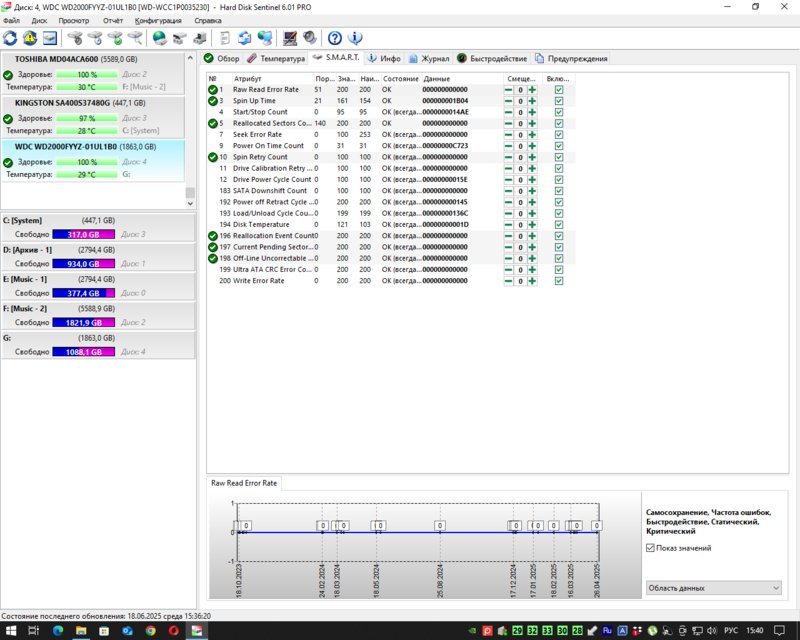Toggle the enable checkbox for Start/Stop Count
The height and width of the screenshot is (640, 800).
point(559,112)
